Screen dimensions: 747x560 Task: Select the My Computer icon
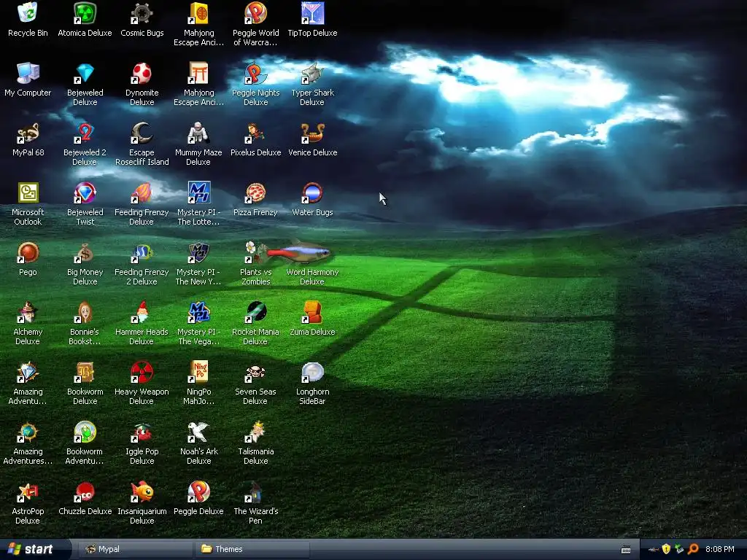coord(28,74)
